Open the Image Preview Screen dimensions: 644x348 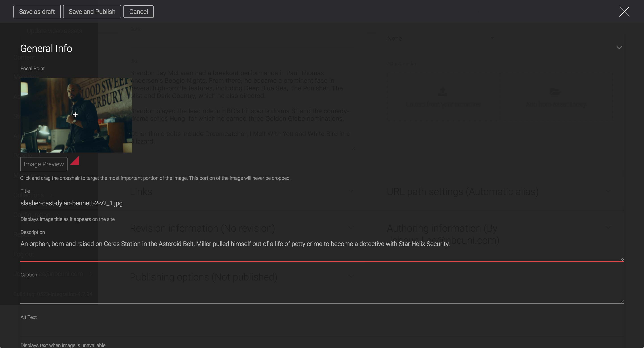44,164
